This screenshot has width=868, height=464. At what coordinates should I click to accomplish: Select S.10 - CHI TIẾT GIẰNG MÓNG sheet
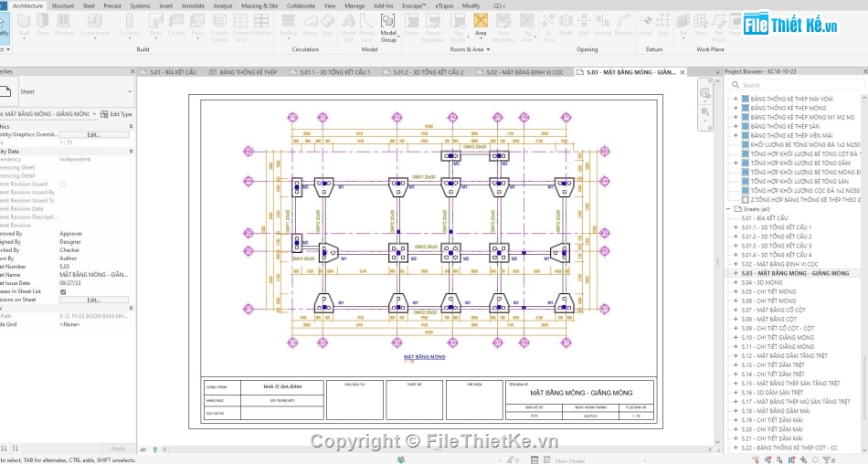click(x=778, y=337)
